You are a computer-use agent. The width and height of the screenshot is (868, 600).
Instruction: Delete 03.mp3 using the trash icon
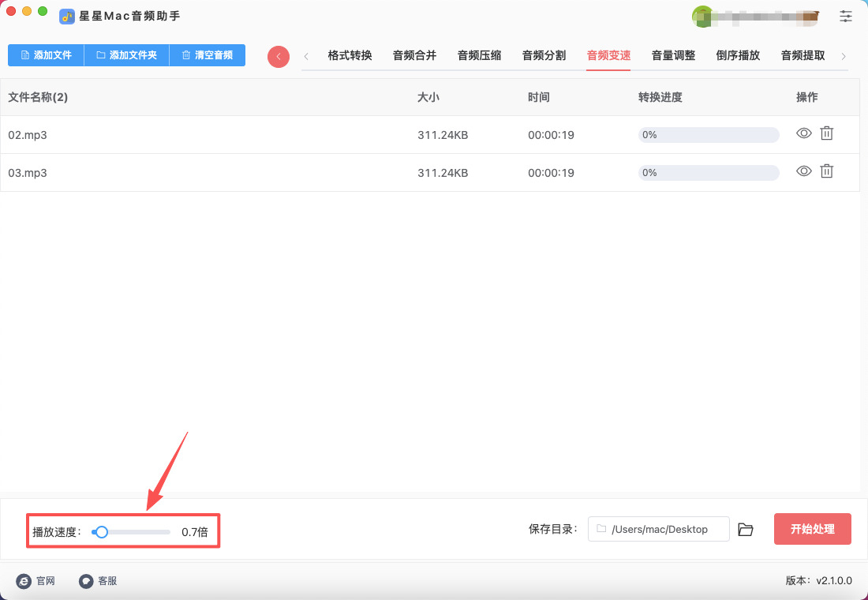(x=826, y=171)
